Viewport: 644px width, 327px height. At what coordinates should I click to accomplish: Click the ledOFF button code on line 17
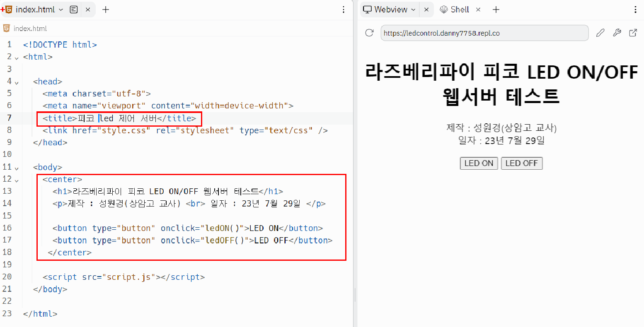pos(192,240)
